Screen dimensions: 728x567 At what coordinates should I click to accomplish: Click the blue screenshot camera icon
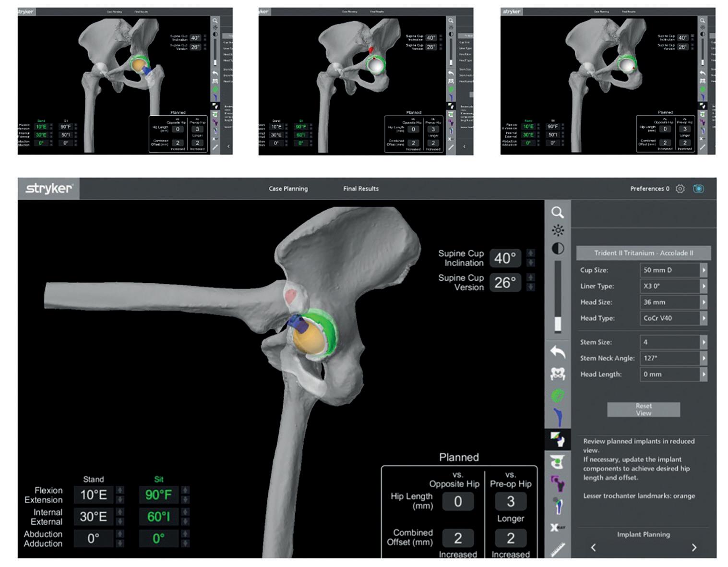699,189
